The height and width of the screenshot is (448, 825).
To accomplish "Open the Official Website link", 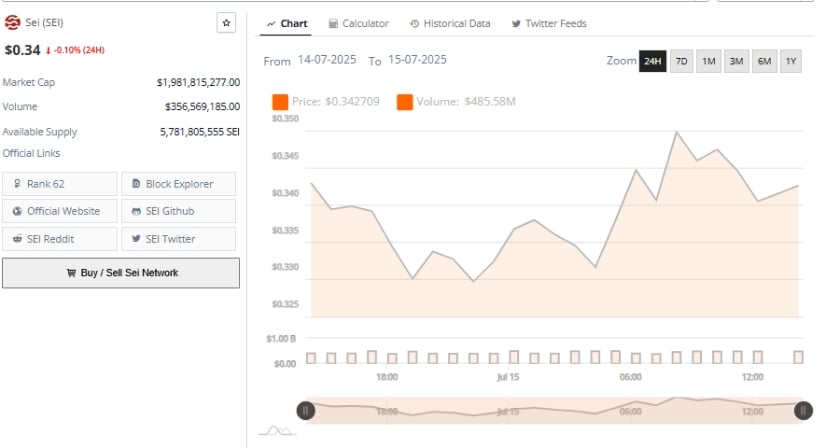I will (59, 211).
